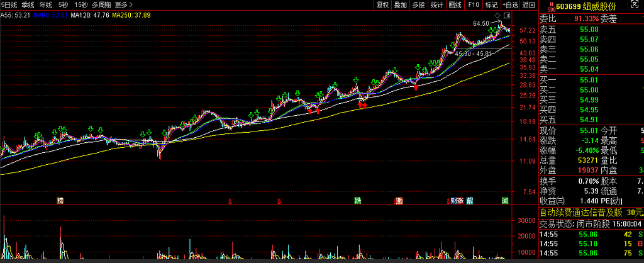Toggle 复权 price adjustment
Viewport: 644px width, 263px height.
coord(382,5)
